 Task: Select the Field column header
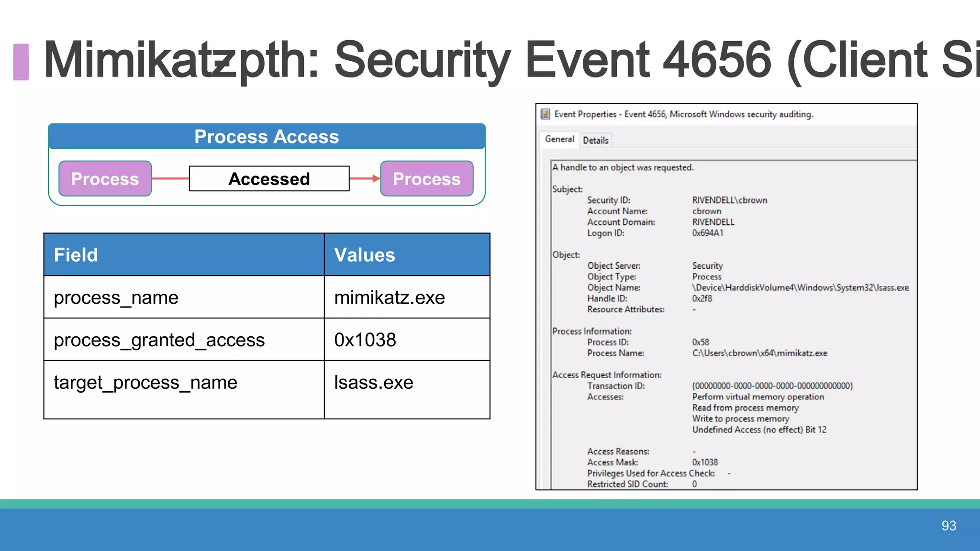point(184,254)
